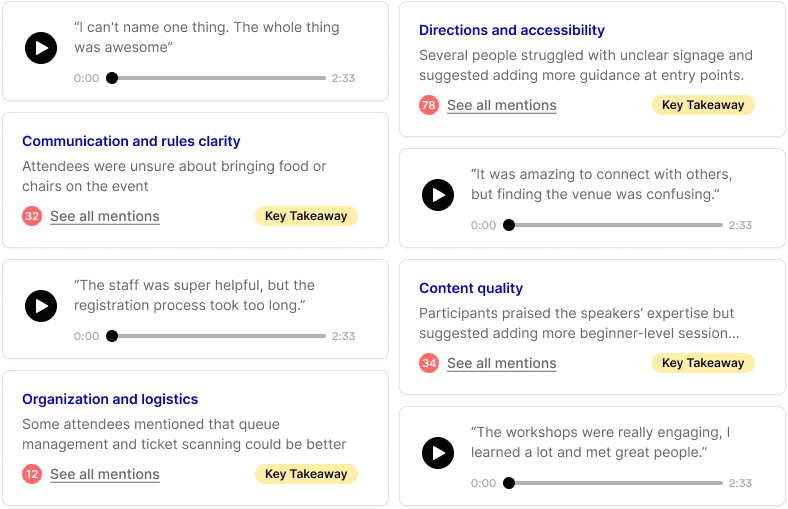Click the red 34 mentions count badge
Screen dimensions: 788x509
[429, 363]
